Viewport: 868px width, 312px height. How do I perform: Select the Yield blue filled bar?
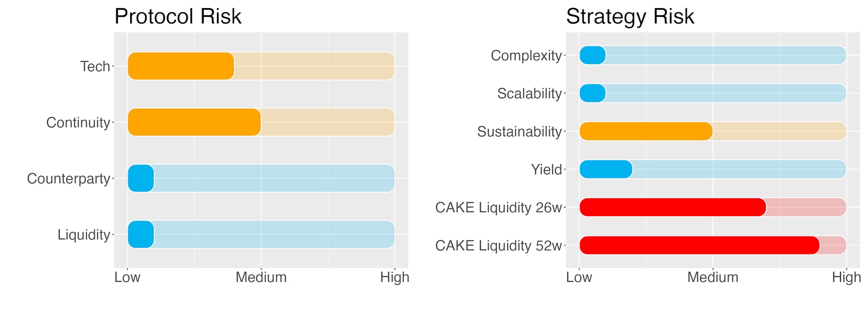(x=606, y=169)
